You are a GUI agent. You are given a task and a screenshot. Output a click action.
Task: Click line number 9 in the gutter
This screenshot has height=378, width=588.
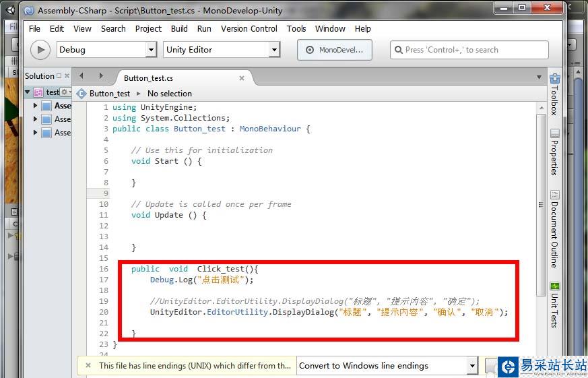point(106,193)
